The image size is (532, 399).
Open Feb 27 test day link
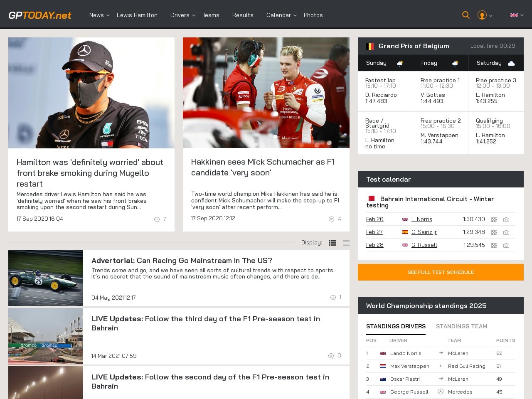(x=374, y=232)
